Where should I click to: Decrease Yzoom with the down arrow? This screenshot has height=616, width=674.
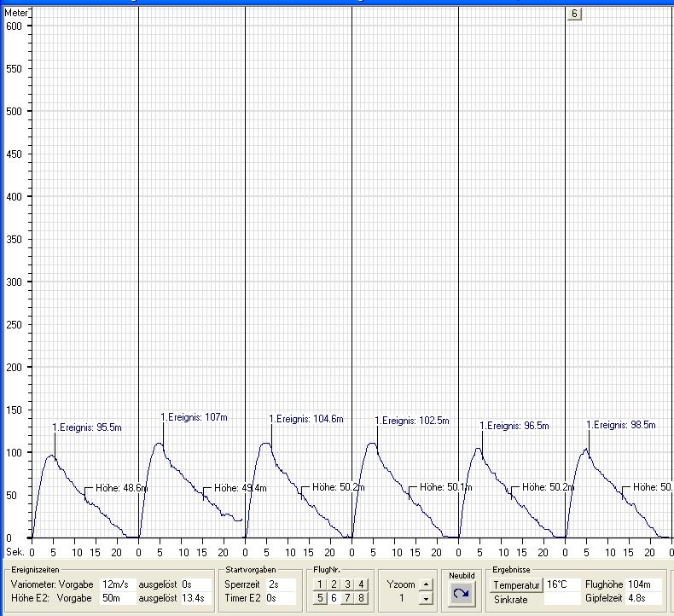pyautogui.click(x=427, y=599)
